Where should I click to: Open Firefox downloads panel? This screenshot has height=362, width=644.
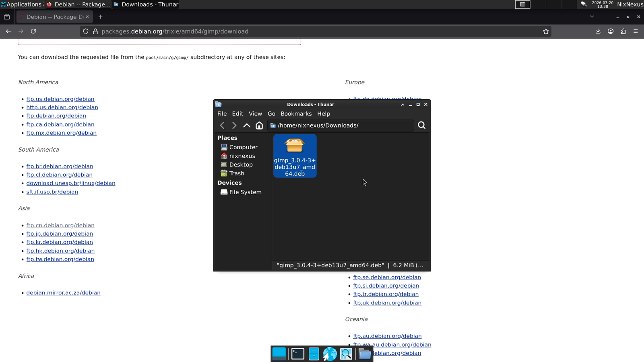pyautogui.click(x=598, y=31)
